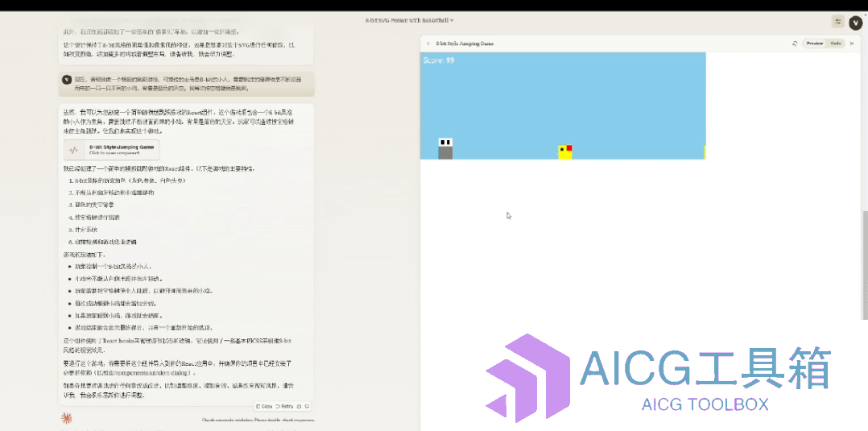The width and height of the screenshot is (868, 431).
Task: Click the 8-bit Style Jumping Game panel title
Action: pos(465,44)
